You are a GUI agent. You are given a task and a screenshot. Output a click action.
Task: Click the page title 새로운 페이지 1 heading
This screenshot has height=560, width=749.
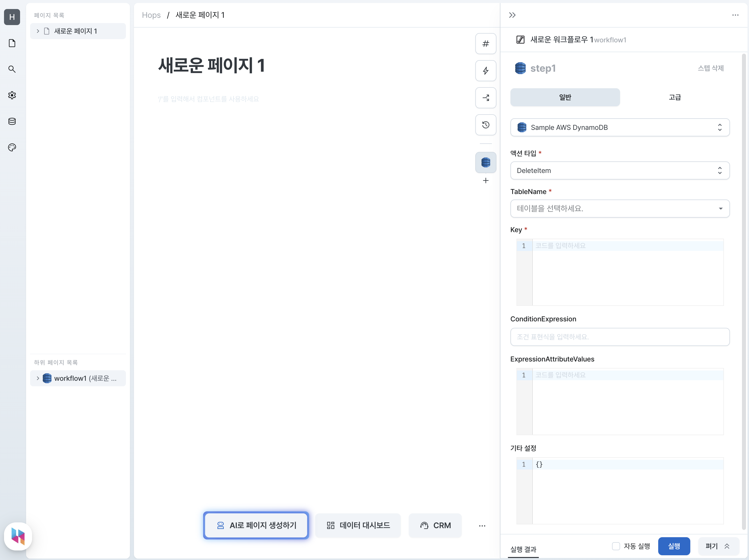click(x=211, y=65)
